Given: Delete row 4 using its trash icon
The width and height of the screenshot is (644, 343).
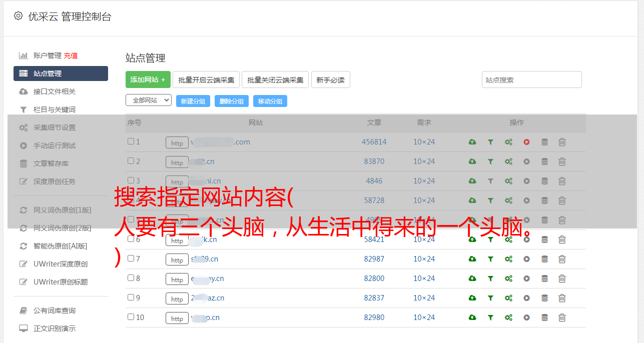Looking at the screenshot, I should coord(562,200).
